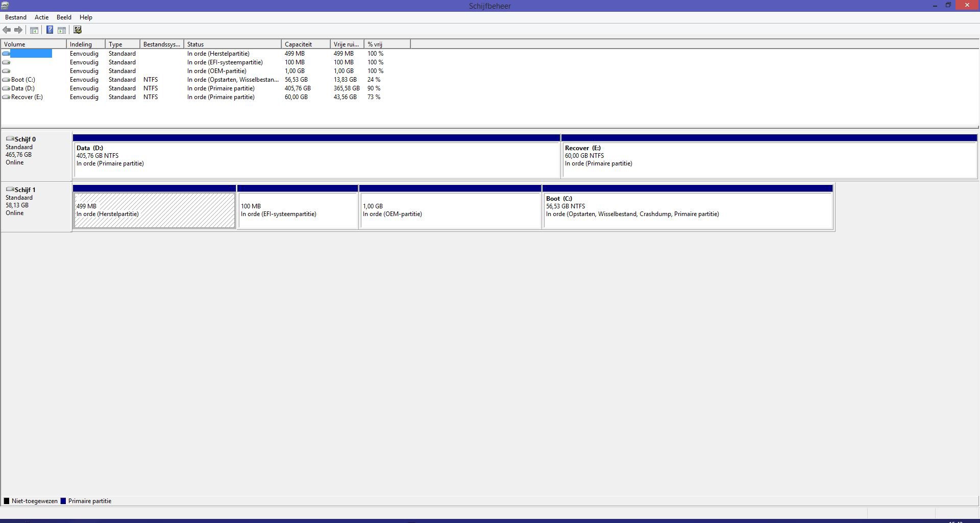Sort by the Vrije ruimte column header
980x523 pixels.
tap(347, 44)
